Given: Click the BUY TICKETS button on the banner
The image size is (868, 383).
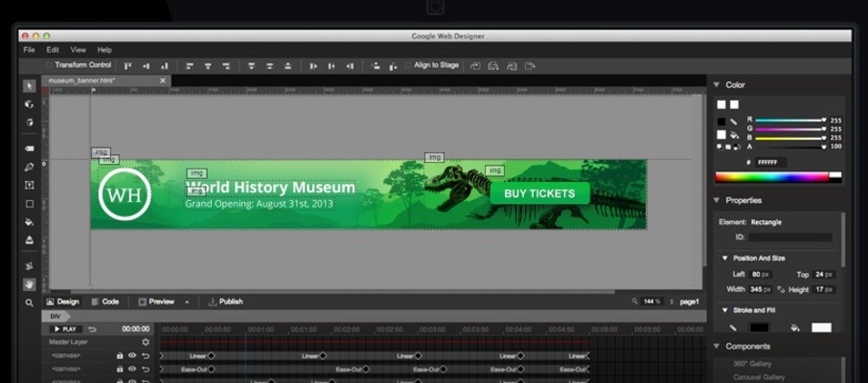Looking at the screenshot, I should (539, 193).
